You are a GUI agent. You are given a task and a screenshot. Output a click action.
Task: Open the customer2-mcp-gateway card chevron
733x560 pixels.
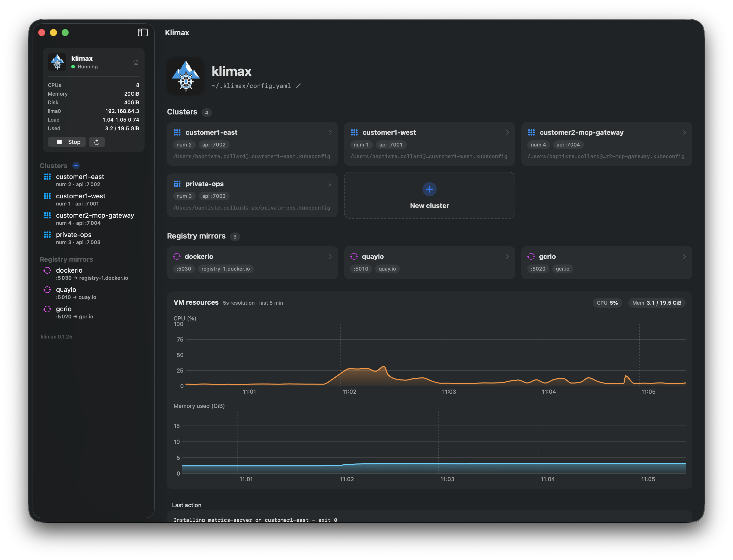[x=685, y=132]
